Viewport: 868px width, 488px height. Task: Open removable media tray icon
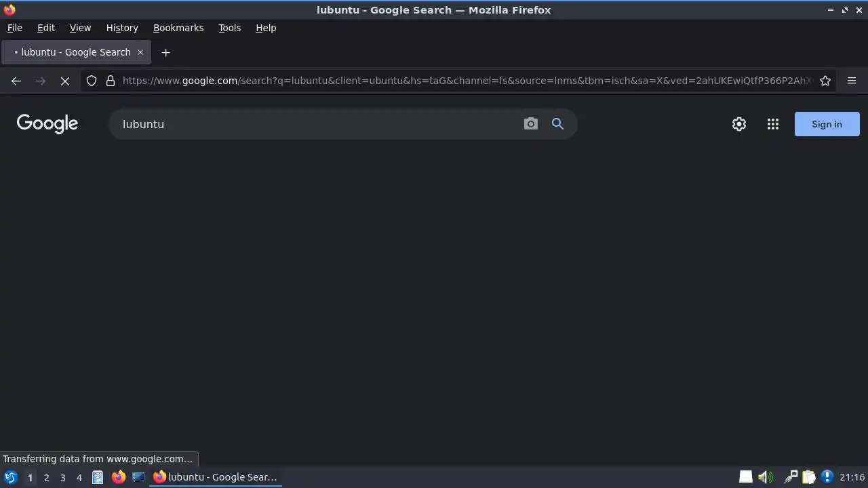point(745,477)
